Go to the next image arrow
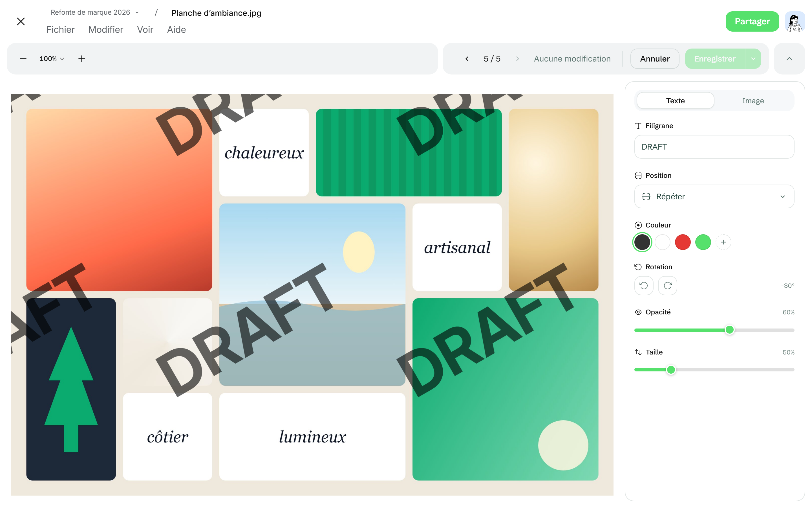This screenshot has width=812, height=508. [x=517, y=59]
